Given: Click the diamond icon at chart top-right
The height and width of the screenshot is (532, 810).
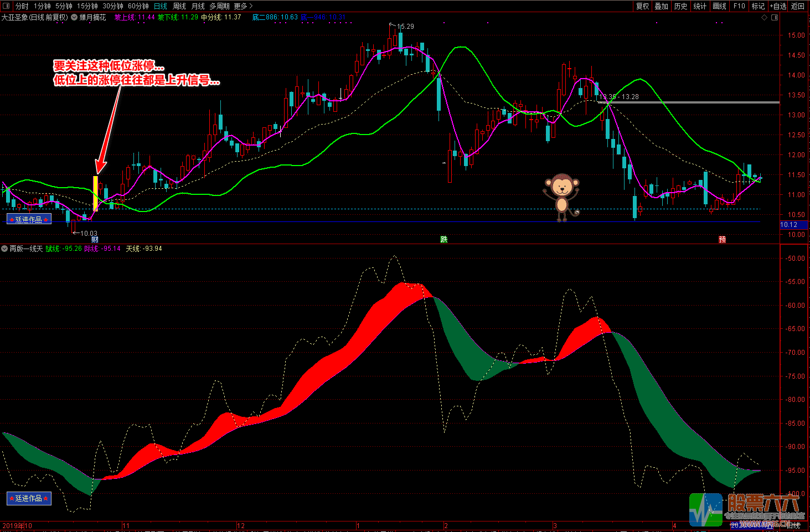Looking at the screenshot, I should 765,18.
